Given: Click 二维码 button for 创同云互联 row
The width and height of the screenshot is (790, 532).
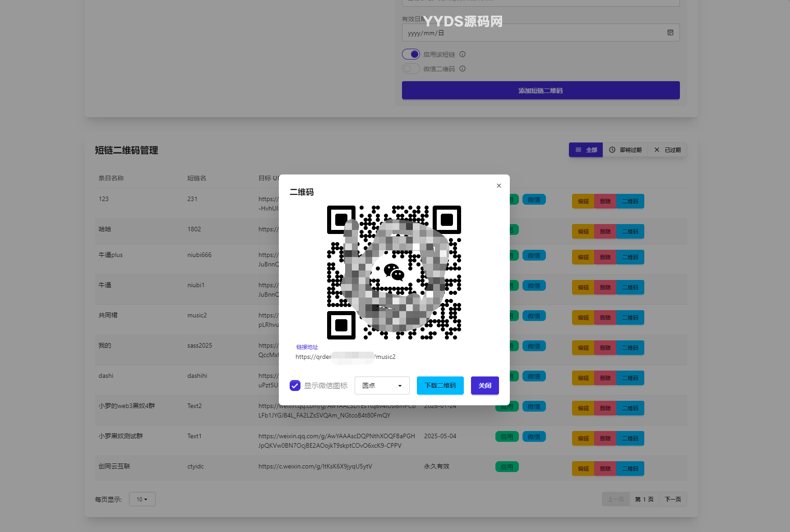Looking at the screenshot, I should click(x=630, y=468).
